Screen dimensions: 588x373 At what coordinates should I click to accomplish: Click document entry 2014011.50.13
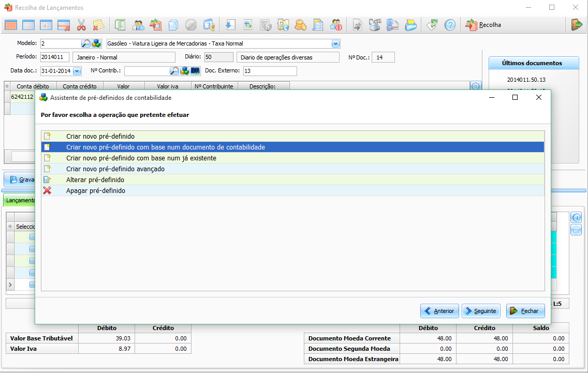click(x=526, y=80)
